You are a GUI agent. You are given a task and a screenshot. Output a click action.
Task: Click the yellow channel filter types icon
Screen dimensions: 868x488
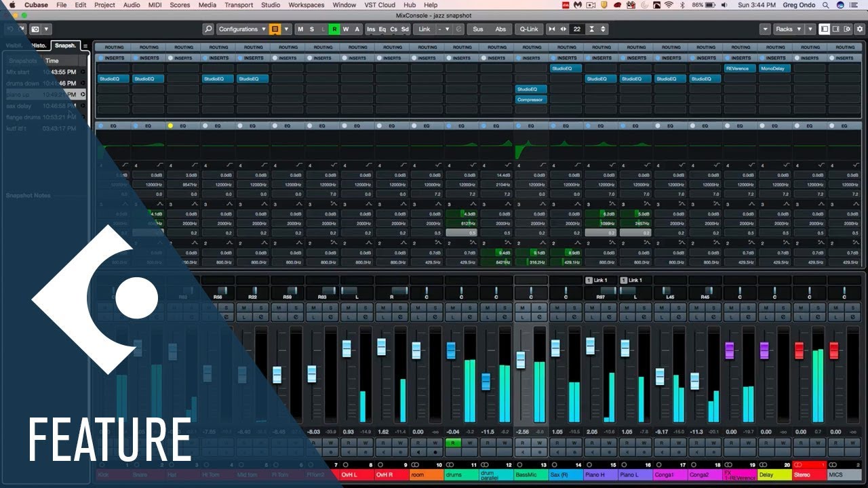(275, 29)
